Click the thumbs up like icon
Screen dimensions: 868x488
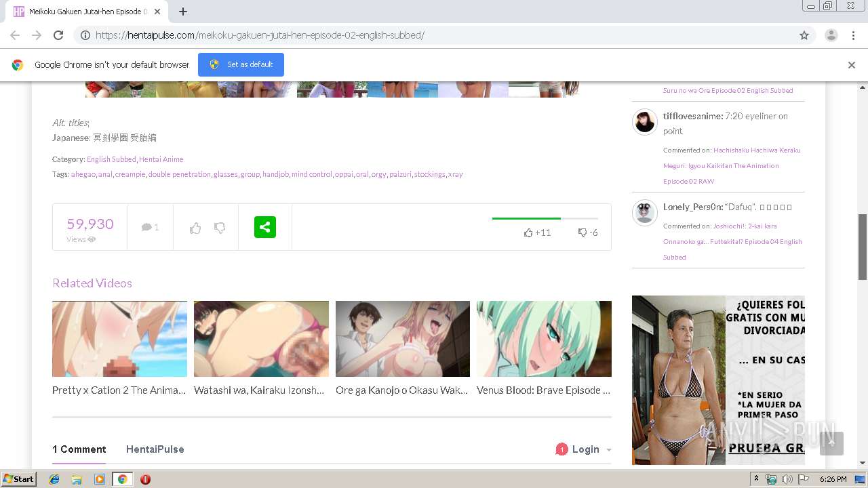(195, 228)
